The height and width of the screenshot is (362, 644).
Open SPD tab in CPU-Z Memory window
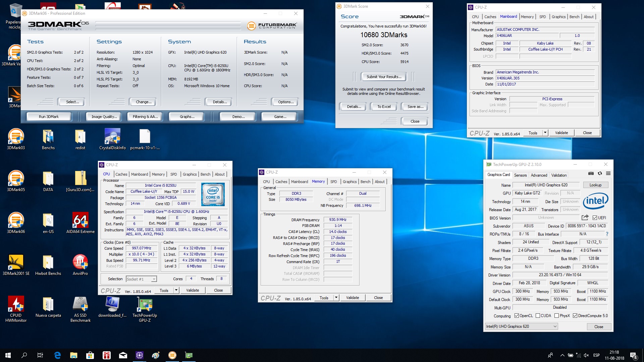point(333,182)
